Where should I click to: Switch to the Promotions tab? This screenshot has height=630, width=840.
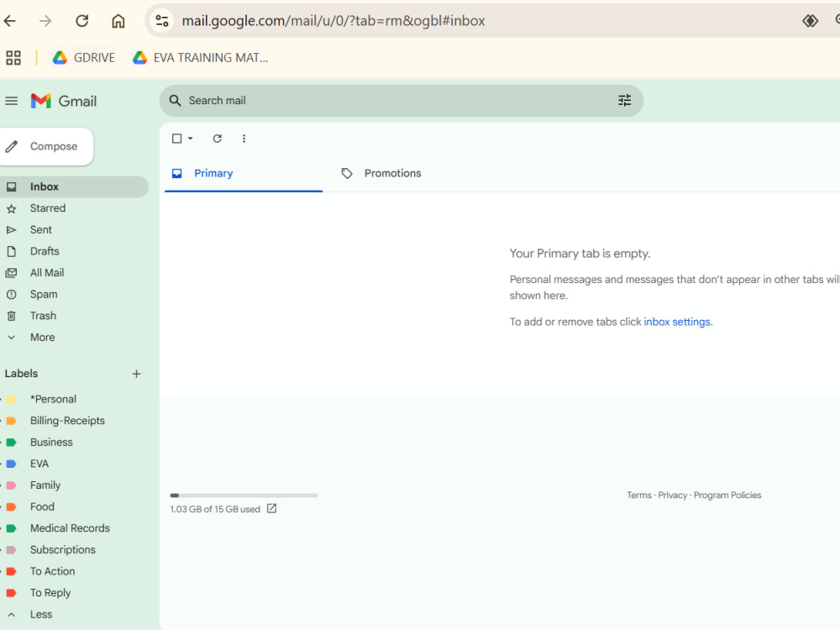[x=392, y=173]
